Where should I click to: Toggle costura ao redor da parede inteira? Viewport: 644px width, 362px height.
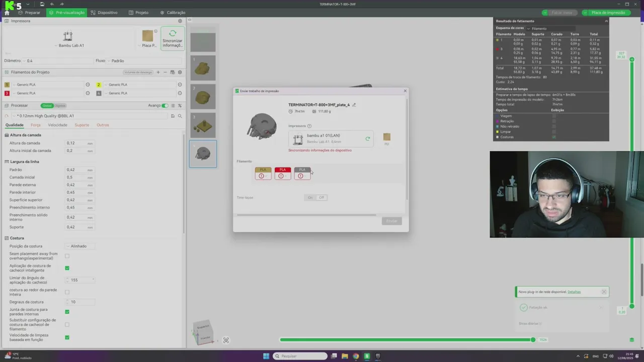(67, 292)
